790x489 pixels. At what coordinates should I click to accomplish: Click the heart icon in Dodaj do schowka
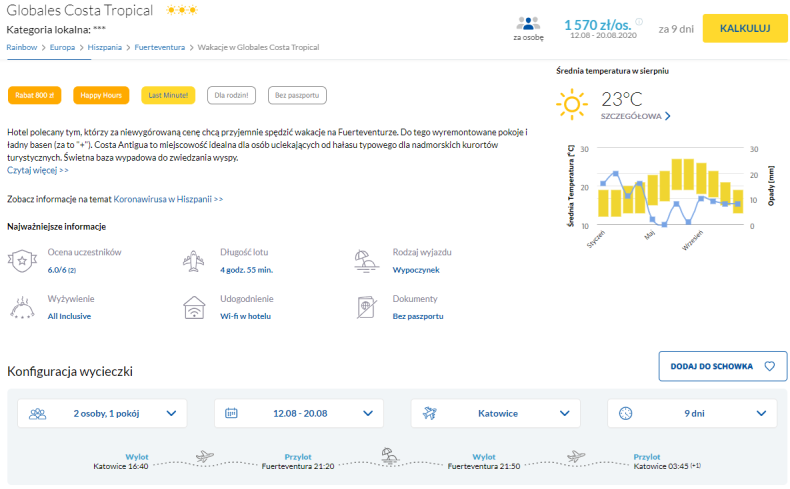[769, 366]
